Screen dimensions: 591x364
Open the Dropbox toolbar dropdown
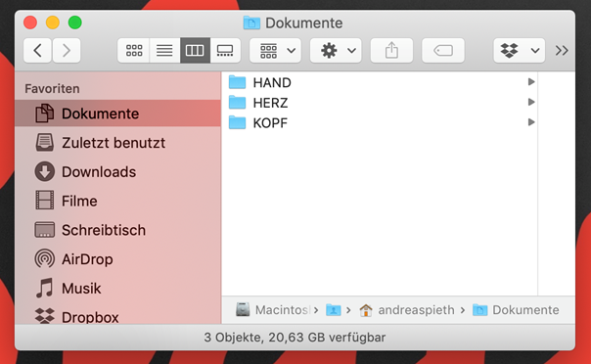pos(519,50)
